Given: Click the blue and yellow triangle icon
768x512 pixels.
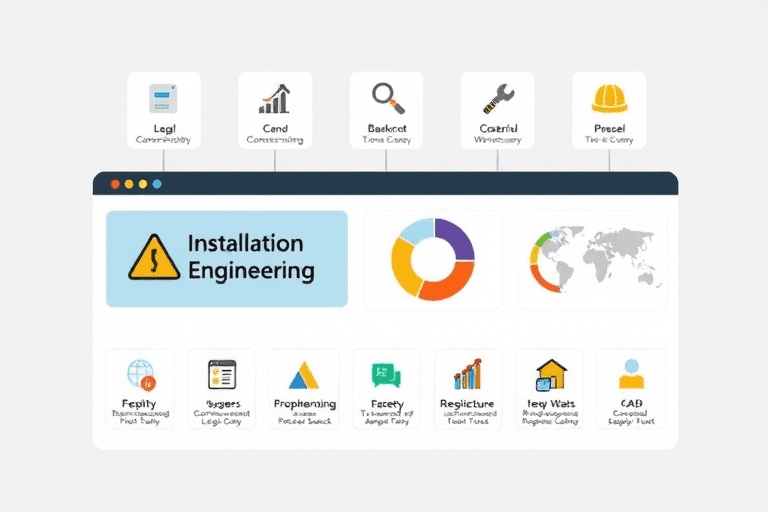Looking at the screenshot, I should point(304,375).
